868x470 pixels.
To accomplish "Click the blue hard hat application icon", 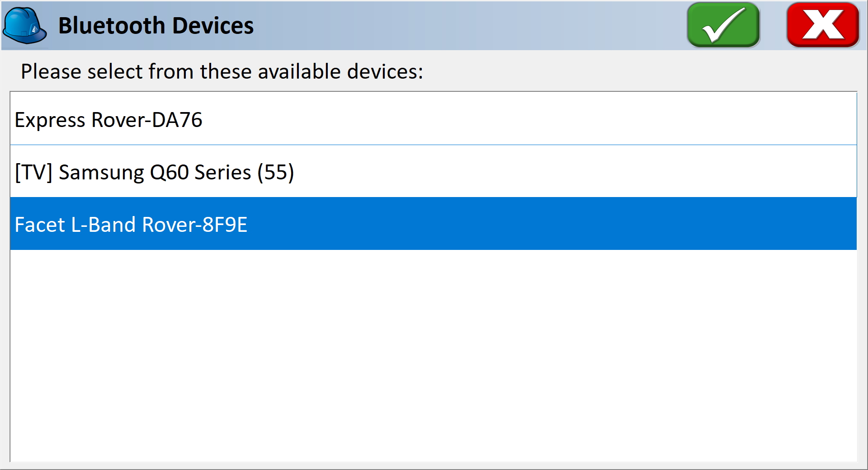I will pyautogui.click(x=25, y=25).
